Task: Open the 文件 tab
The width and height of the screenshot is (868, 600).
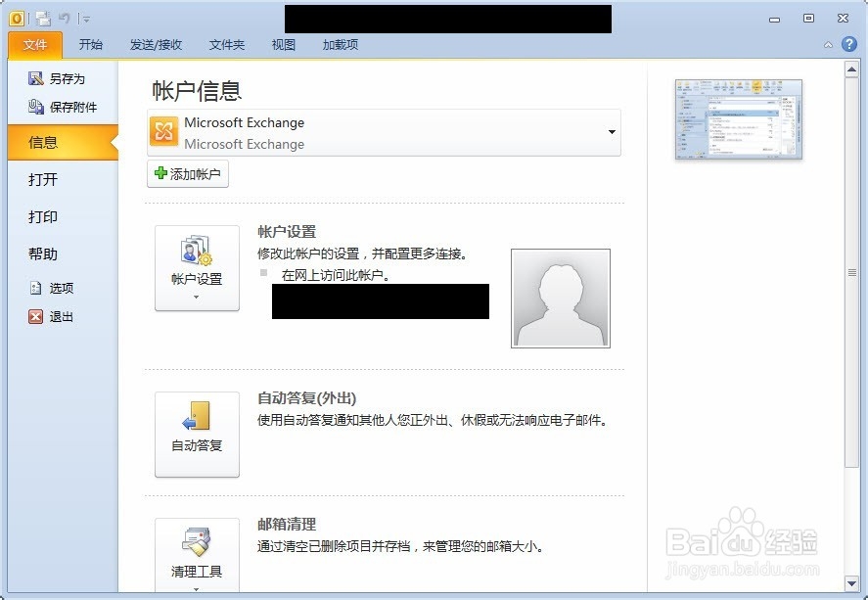Action: (x=35, y=45)
